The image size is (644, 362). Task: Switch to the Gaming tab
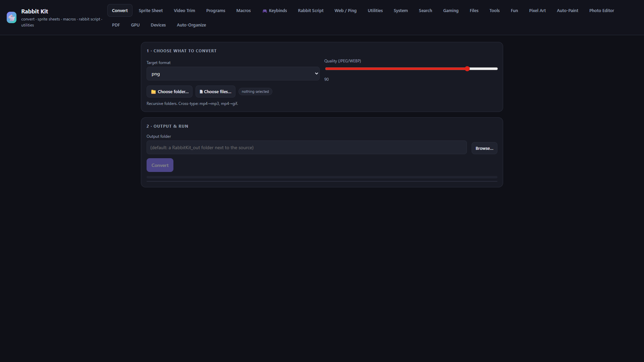pyautogui.click(x=451, y=10)
